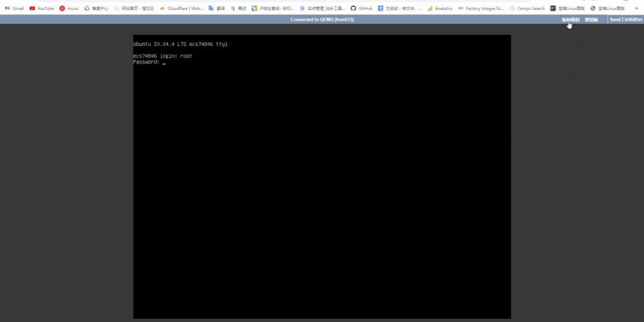Open the YouTube bookmark
The width and height of the screenshot is (644, 322).
[42, 8]
